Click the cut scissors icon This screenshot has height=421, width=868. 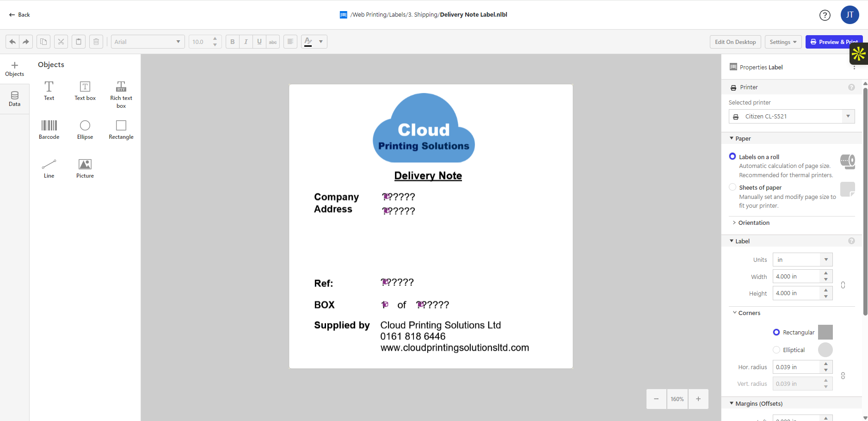pyautogui.click(x=61, y=42)
